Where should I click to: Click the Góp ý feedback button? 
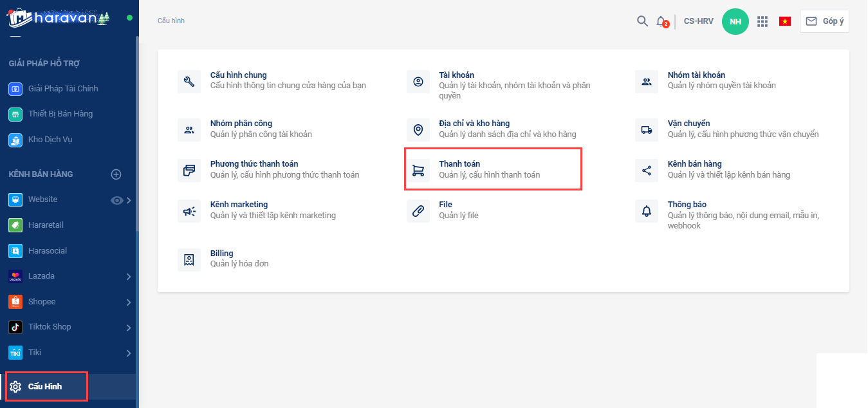click(x=824, y=21)
